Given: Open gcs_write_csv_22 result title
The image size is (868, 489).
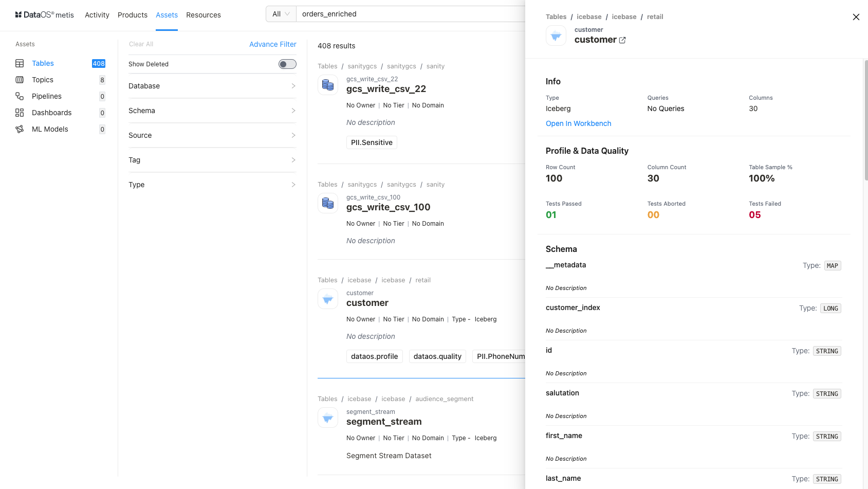Looking at the screenshot, I should pyautogui.click(x=386, y=89).
